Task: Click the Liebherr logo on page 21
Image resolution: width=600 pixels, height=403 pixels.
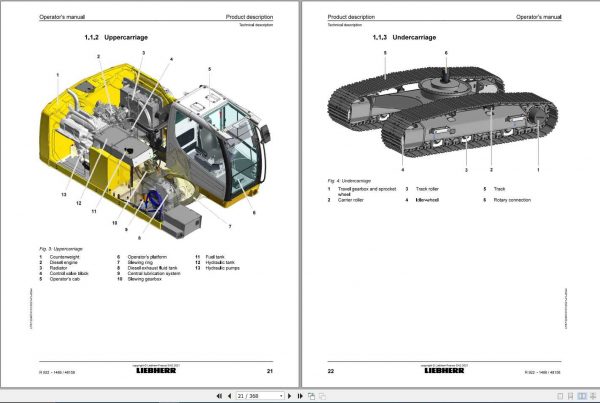Action: tap(156, 370)
